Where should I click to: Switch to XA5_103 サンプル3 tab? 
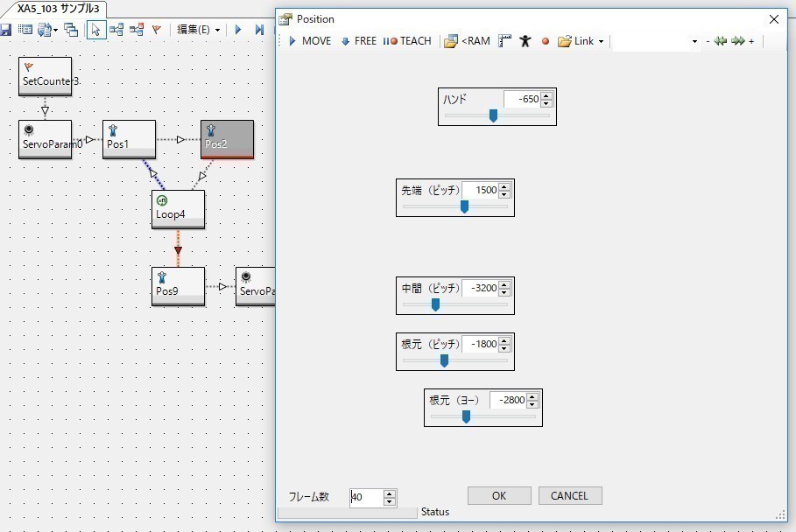(x=59, y=9)
